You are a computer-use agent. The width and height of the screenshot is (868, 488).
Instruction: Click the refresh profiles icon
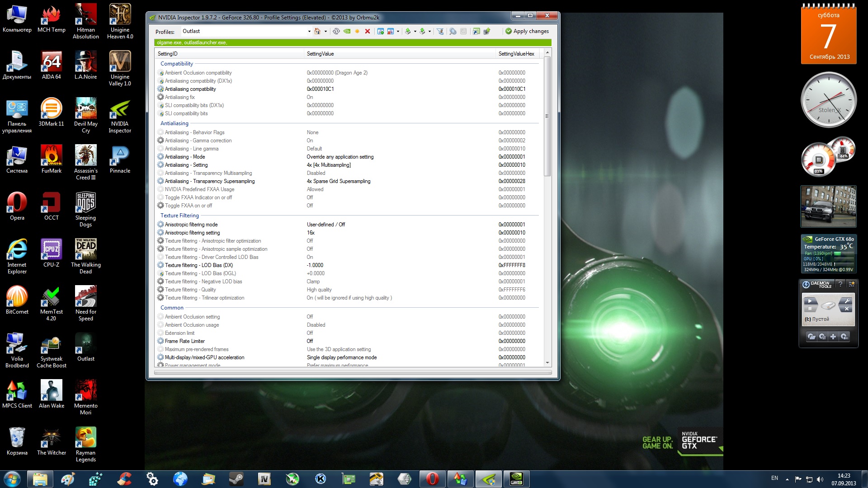pos(336,31)
